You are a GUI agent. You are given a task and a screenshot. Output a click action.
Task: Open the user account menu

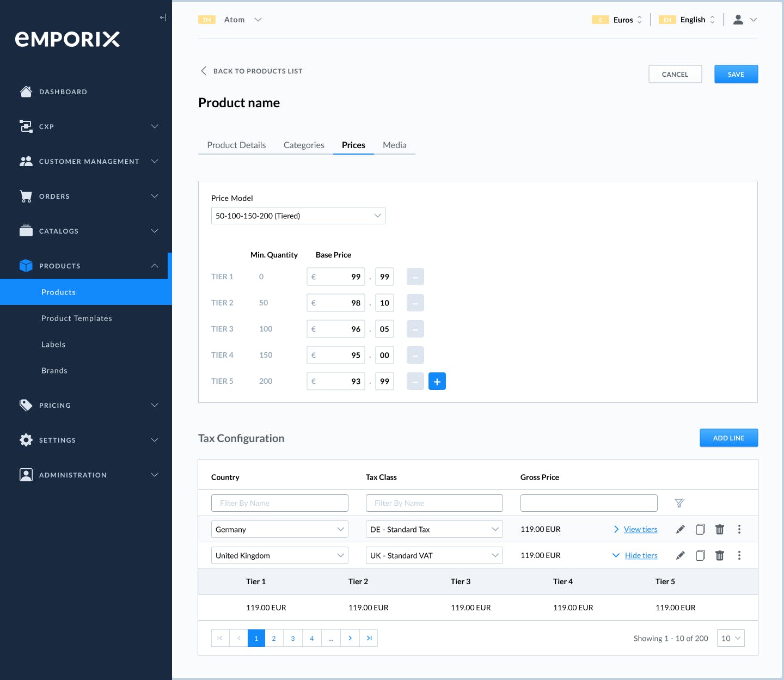click(745, 20)
